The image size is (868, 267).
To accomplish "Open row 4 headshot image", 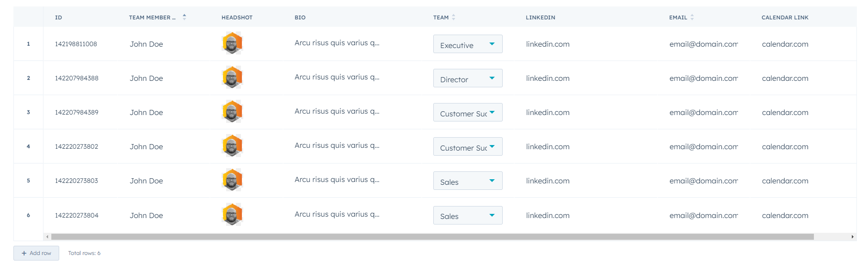I will 232,146.
